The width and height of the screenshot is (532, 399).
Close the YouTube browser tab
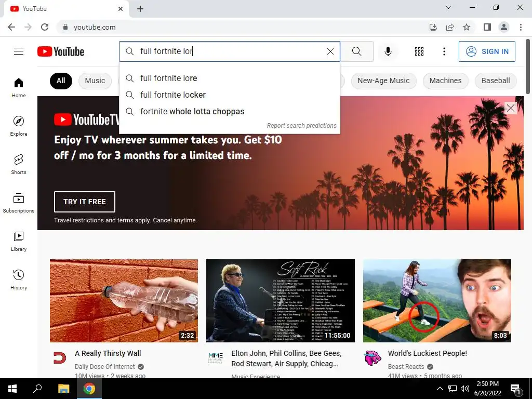(121, 9)
